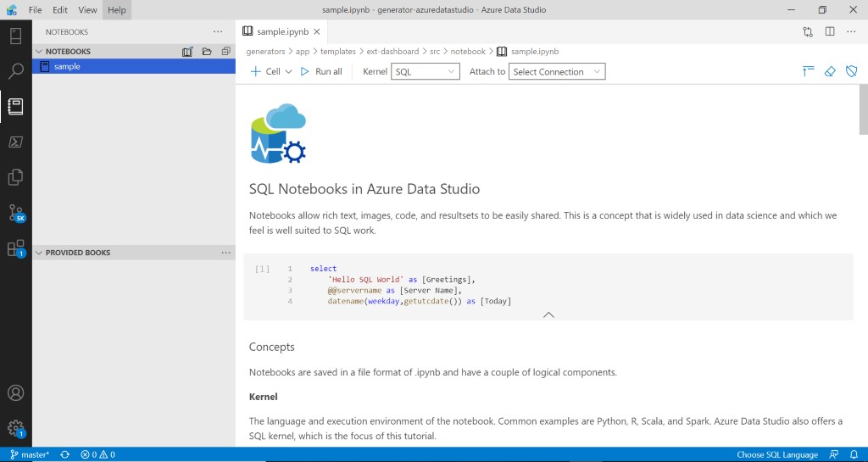
Task: Click the templates breadcrumb
Action: coord(337,52)
